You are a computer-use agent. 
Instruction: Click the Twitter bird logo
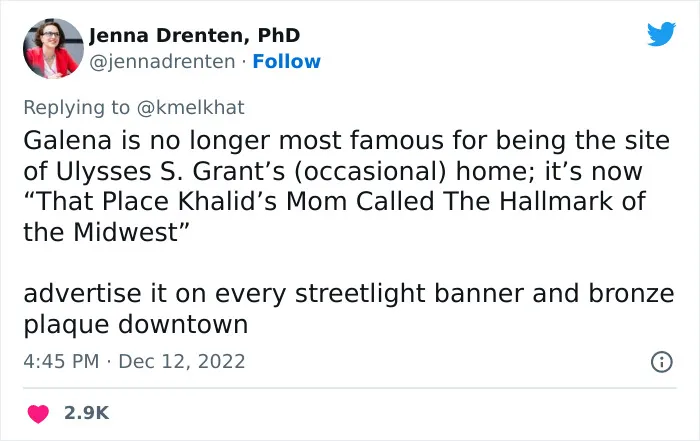coord(661,33)
